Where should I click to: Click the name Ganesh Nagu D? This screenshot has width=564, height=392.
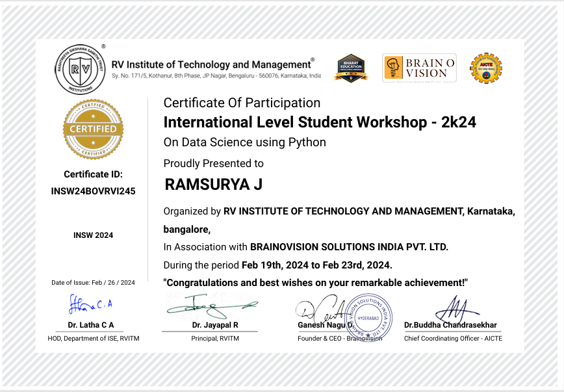tap(325, 325)
